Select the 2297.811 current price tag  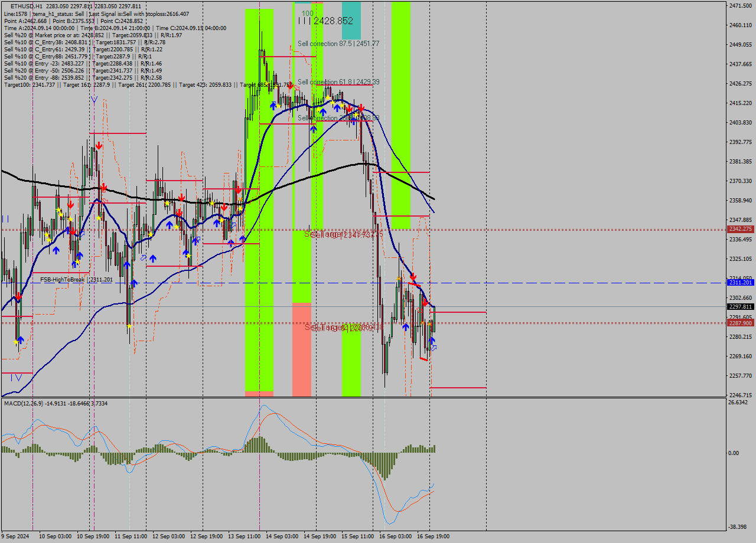tap(740, 306)
